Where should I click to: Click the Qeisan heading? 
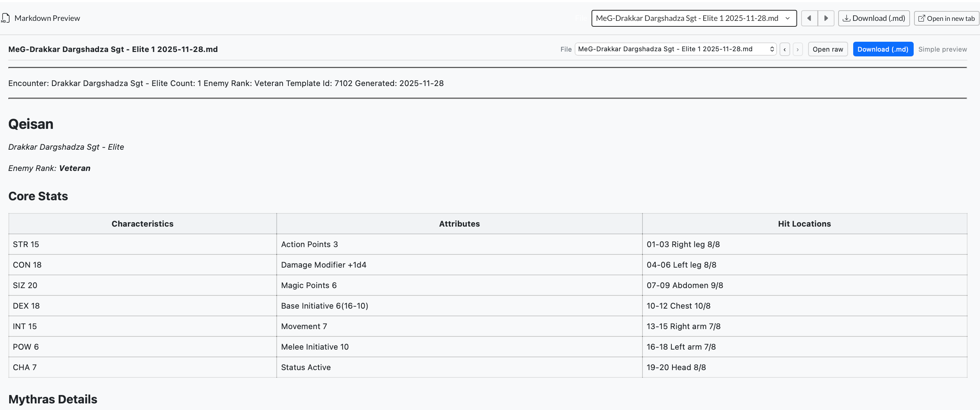(x=31, y=124)
